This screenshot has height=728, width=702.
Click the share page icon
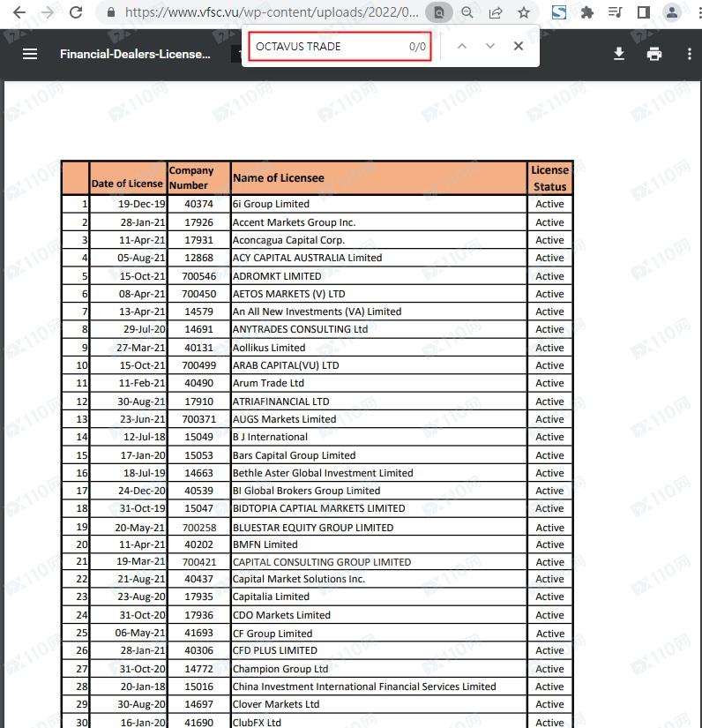click(496, 13)
